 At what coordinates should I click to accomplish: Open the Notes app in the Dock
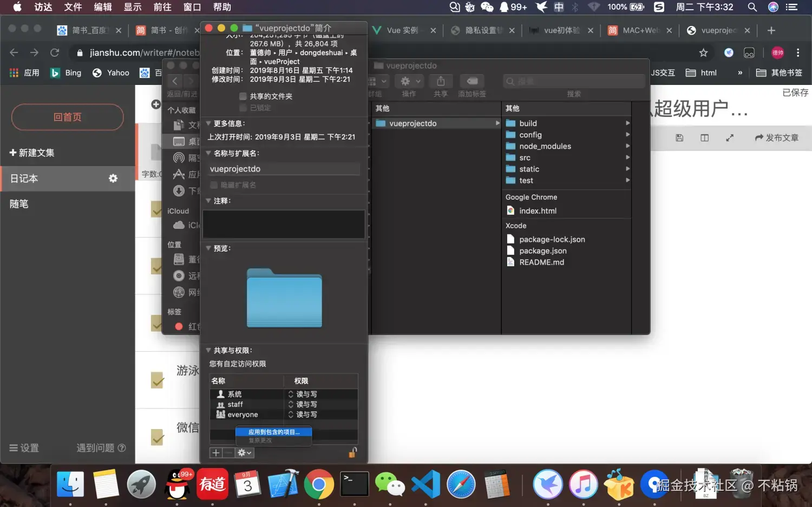(x=106, y=484)
